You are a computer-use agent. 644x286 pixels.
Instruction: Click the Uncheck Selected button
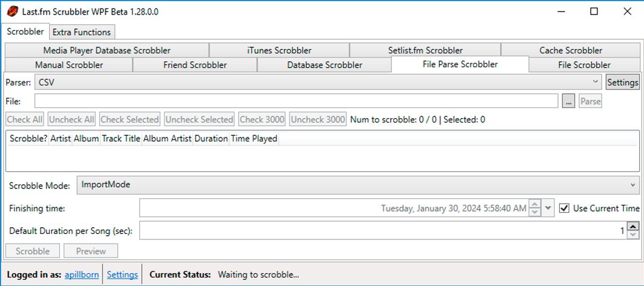[199, 119]
